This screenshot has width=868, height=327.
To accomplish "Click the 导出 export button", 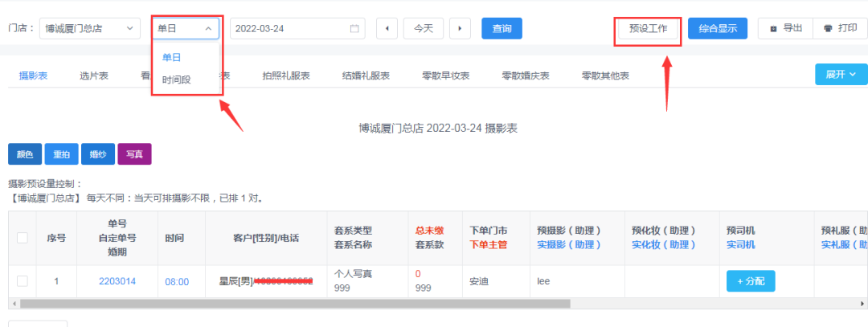I will (x=785, y=29).
